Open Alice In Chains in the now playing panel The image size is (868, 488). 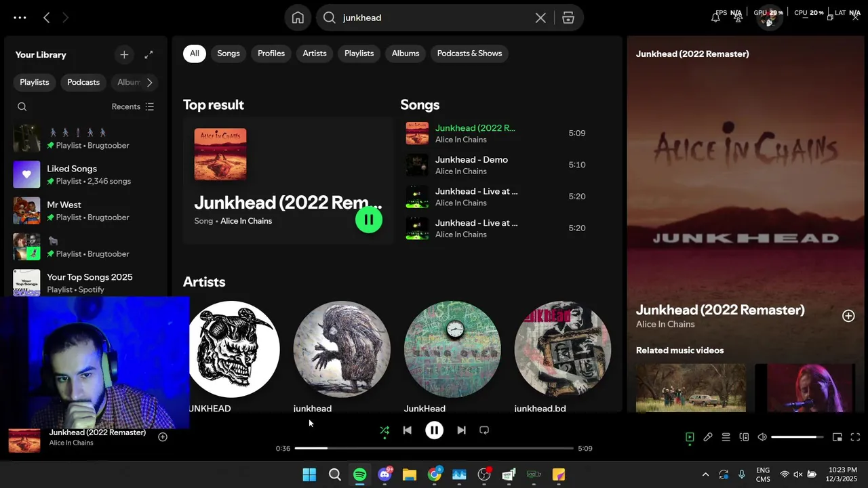(665, 325)
